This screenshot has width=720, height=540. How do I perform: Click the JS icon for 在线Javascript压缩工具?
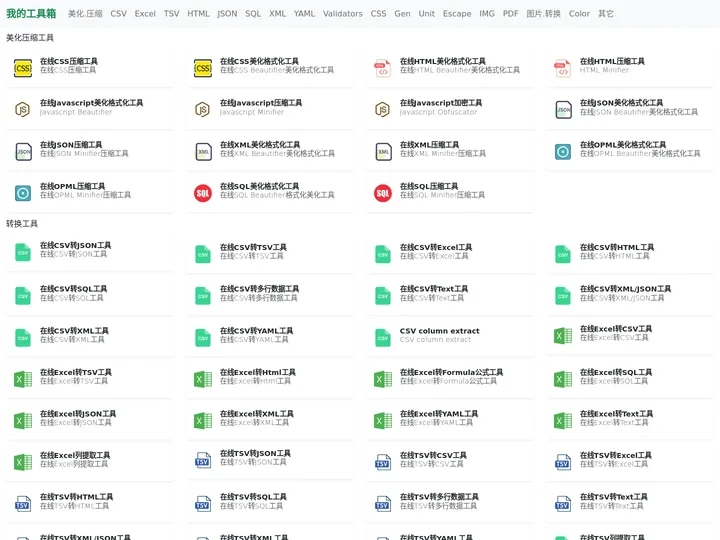coord(202,109)
